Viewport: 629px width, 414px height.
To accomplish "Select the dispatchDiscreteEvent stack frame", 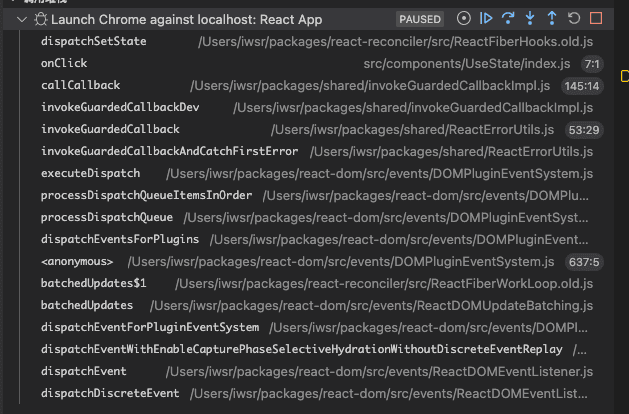I will point(110,393).
